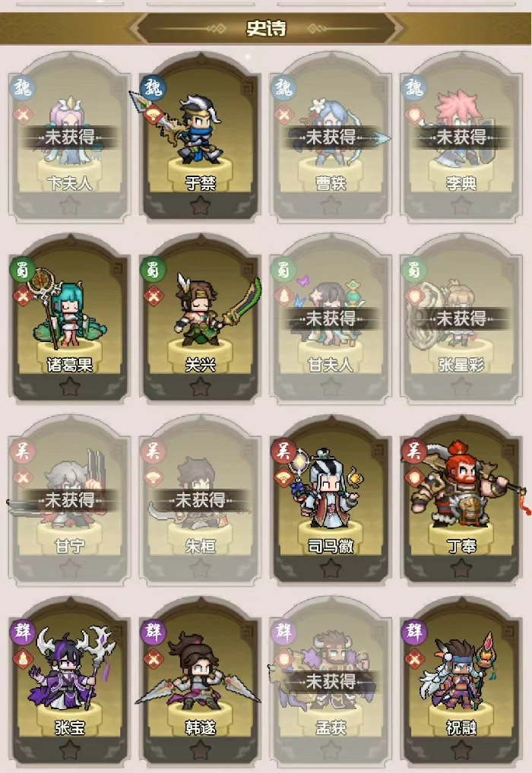Screen dimensions: 532x773
Task: Click the fan class icon on 司马徽
Action: coord(284,477)
